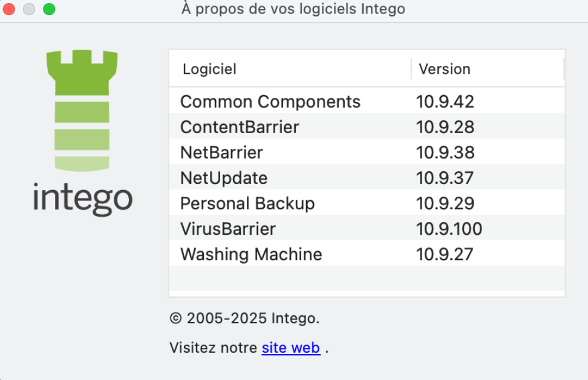Close the window with the red button
Viewport: 588px width, 380px height.
pos(9,9)
